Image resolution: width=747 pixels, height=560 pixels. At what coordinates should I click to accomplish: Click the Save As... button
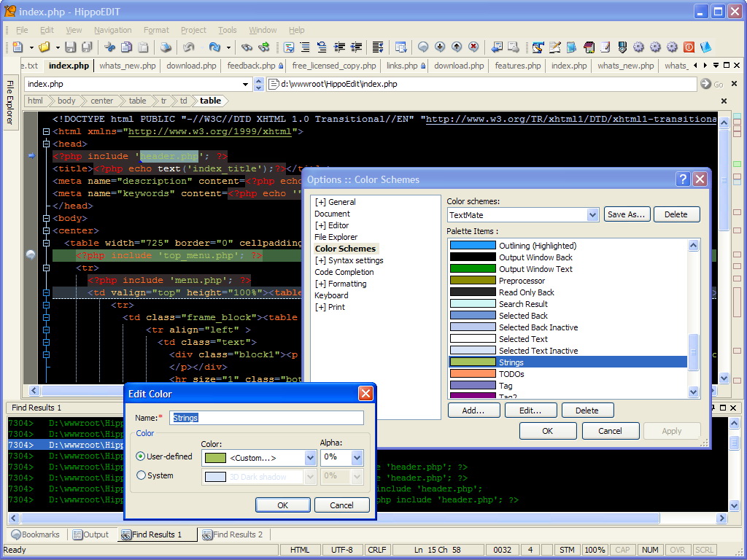[x=627, y=214]
